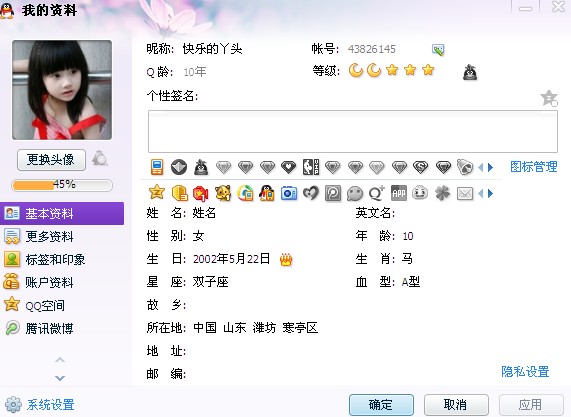Click the gray APP icon
The width and height of the screenshot is (571, 417).
399,193
